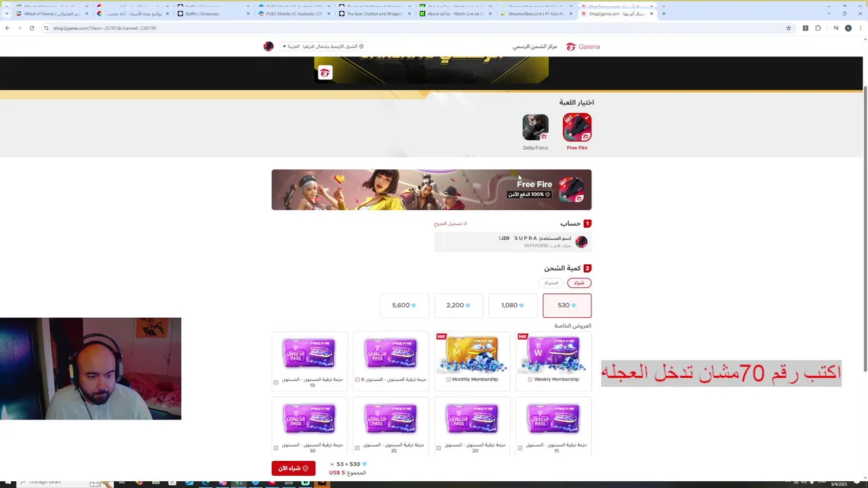The height and width of the screenshot is (488, 868).
Task: Go back using the browser back arrow
Action: (x=7, y=28)
